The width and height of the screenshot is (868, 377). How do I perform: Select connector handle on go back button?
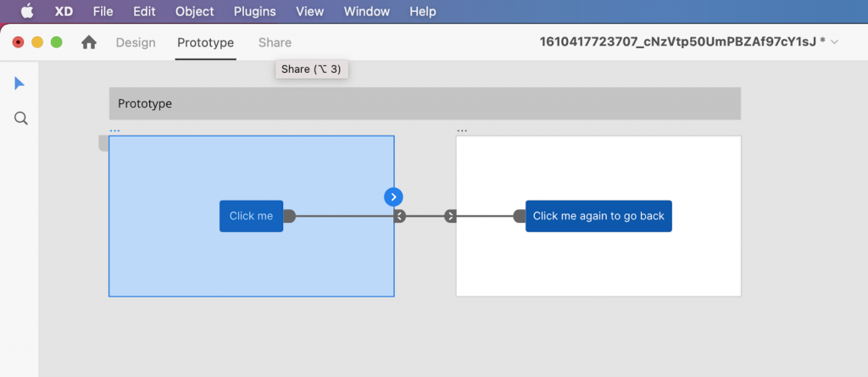(x=520, y=216)
